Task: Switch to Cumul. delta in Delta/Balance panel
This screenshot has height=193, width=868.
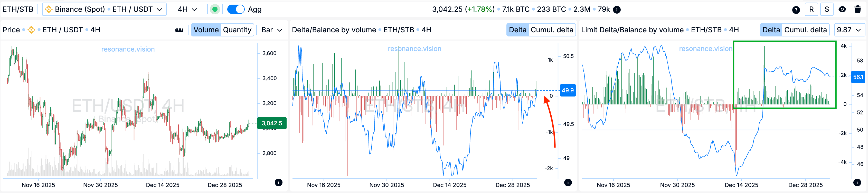Action: point(552,30)
